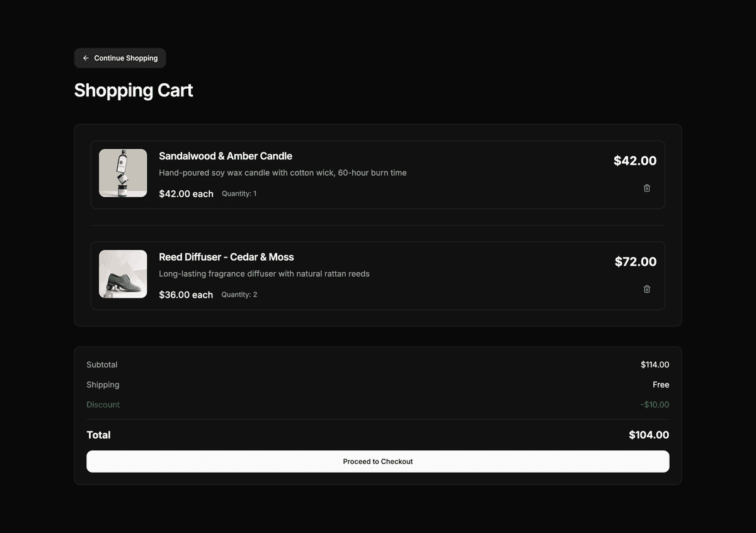This screenshot has height=533, width=756.
Task: Click the $42.00 each unit price text
Action: pyautogui.click(x=186, y=193)
